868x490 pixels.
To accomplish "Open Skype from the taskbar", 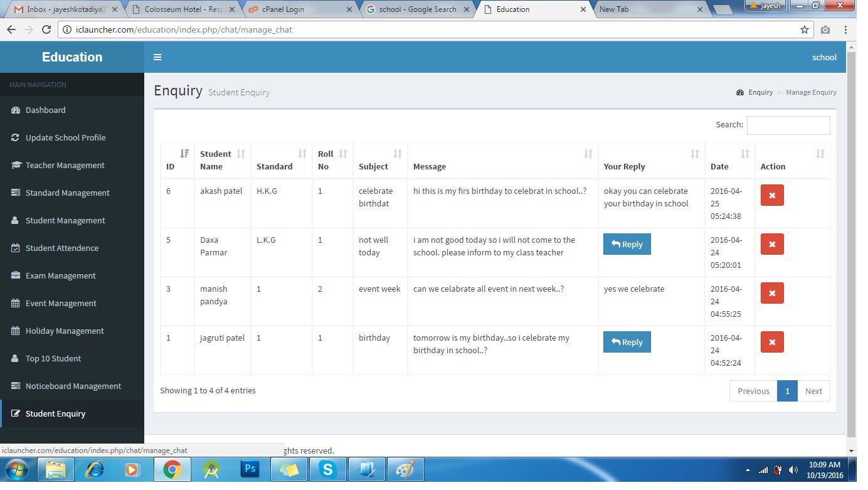I will tap(328, 469).
